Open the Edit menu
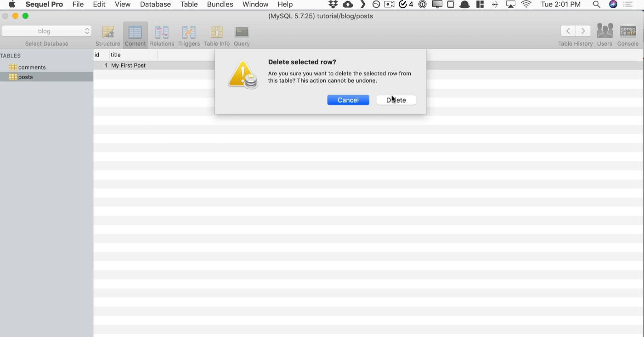644x337 pixels. 99,5
